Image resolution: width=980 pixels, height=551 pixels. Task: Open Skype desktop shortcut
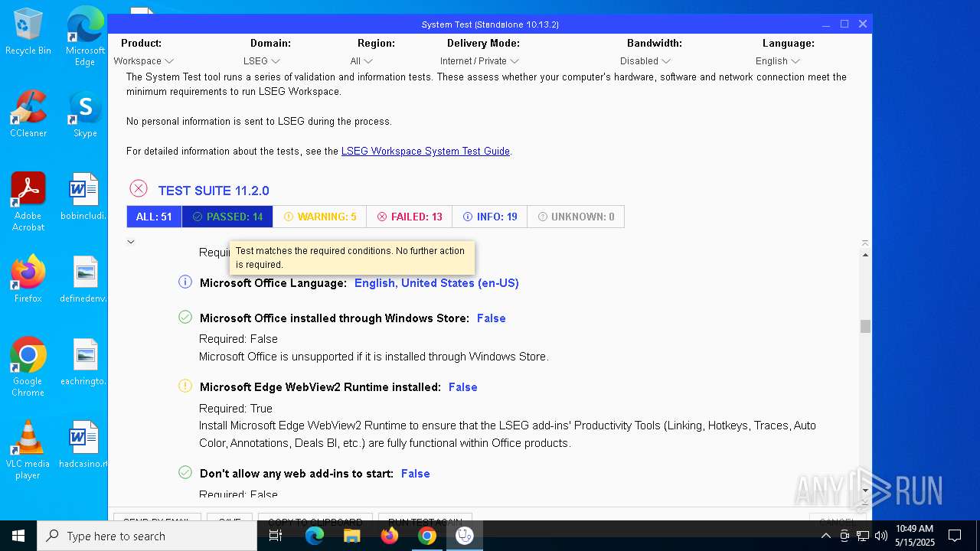tap(85, 114)
